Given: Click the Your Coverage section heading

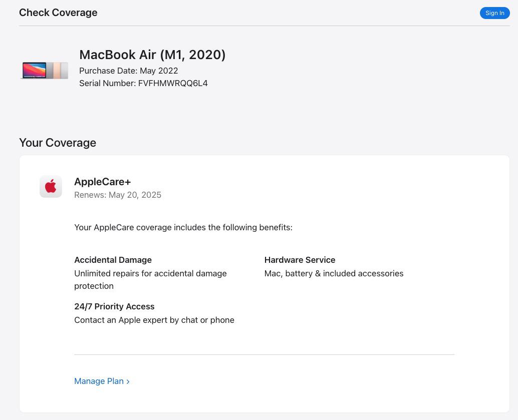Looking at the screenshot, I should (58, 143).
